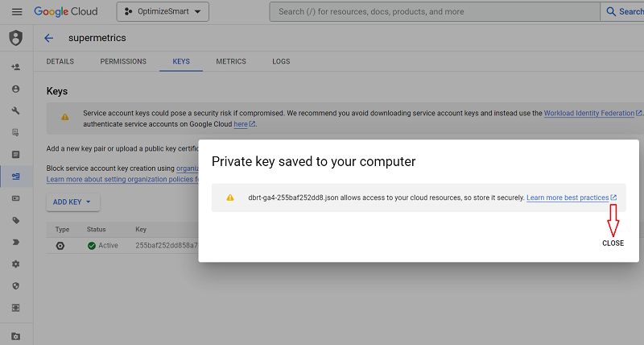
Task: Open the hamburger navigation menu
Action: coord(17,12)
